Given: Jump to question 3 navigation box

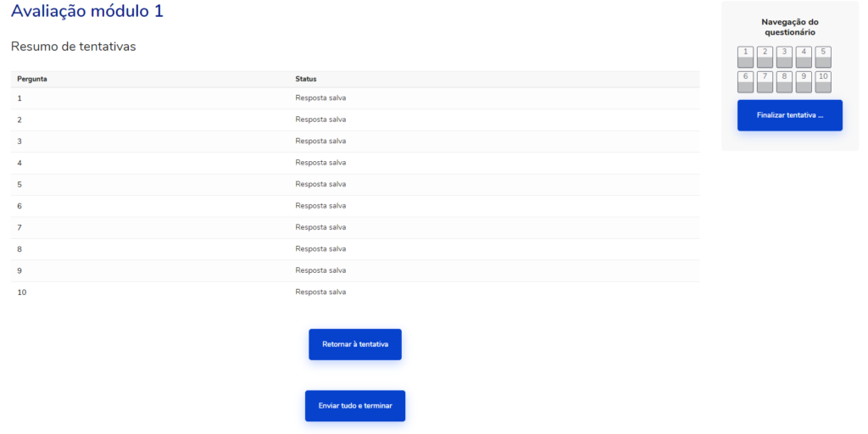Looking at the screenshot, I should pos(784,57).
